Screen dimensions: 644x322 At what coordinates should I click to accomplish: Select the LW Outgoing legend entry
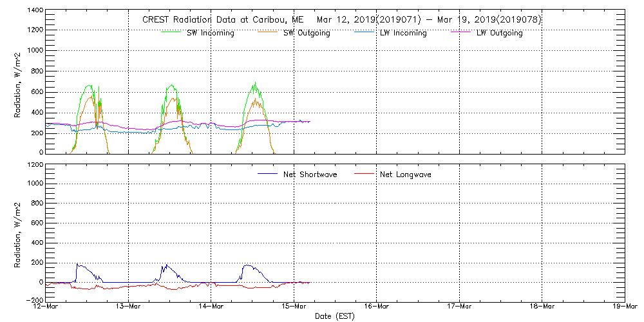click(499, 33)
